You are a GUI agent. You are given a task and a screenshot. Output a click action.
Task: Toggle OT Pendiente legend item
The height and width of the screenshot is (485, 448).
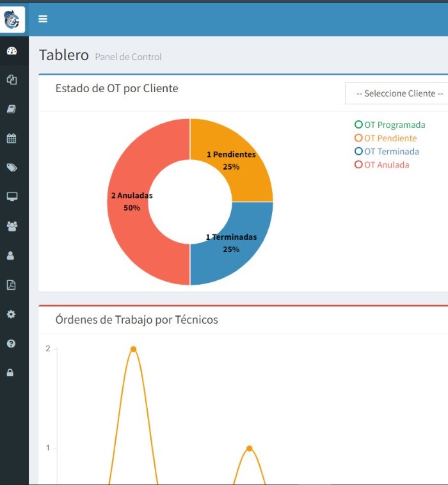[x=386, y=138]
